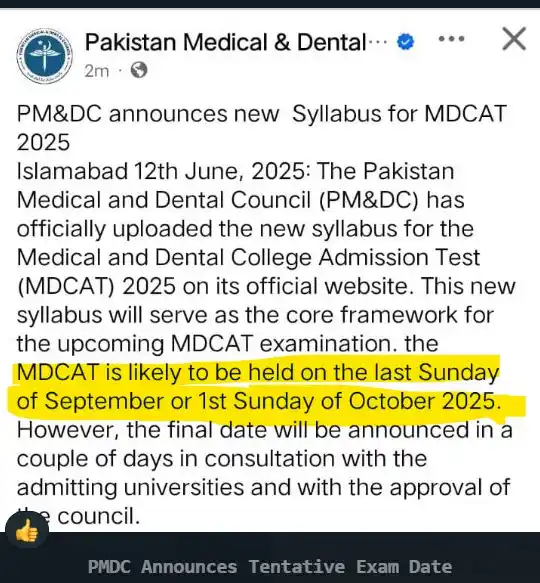Open the post's "2m" timestamp
Image resolution: width=540 pixels, height=583 pixels.
pyautogui.click(x=96, y=70)
